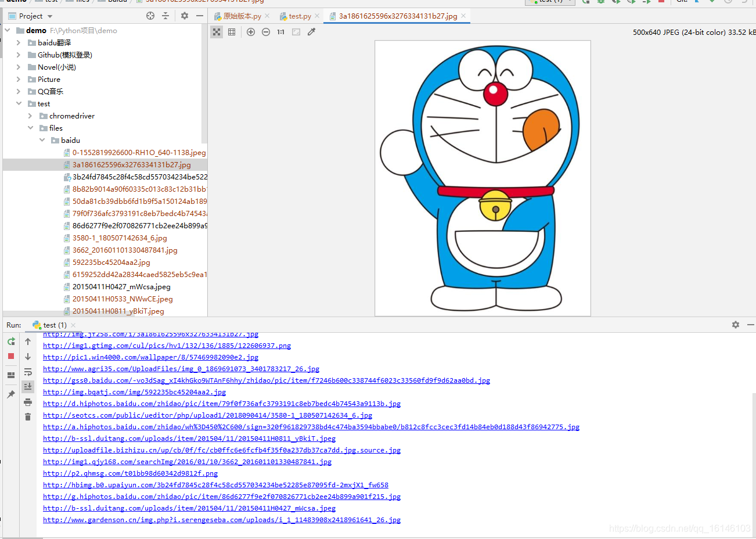Open the pic1.win4000.com wallpaper link
Image resolution: width=756 pixels, height=539 pixels.
click(x=150, y=357)
